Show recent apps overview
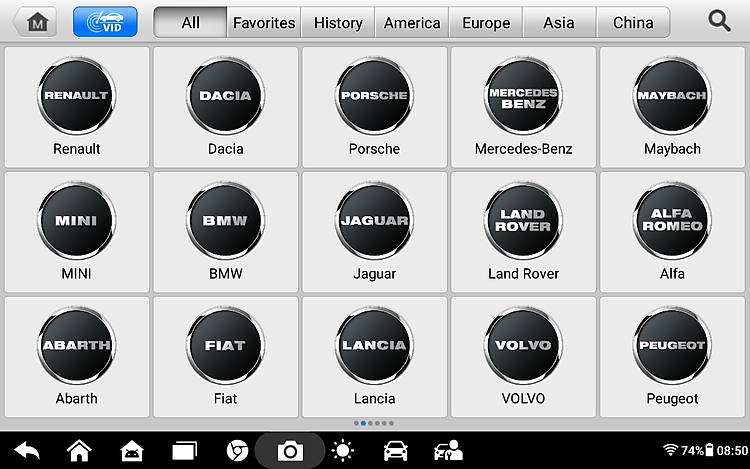This screenshot has width=750, height=469. pyautogui.click(x=185, y=451)
